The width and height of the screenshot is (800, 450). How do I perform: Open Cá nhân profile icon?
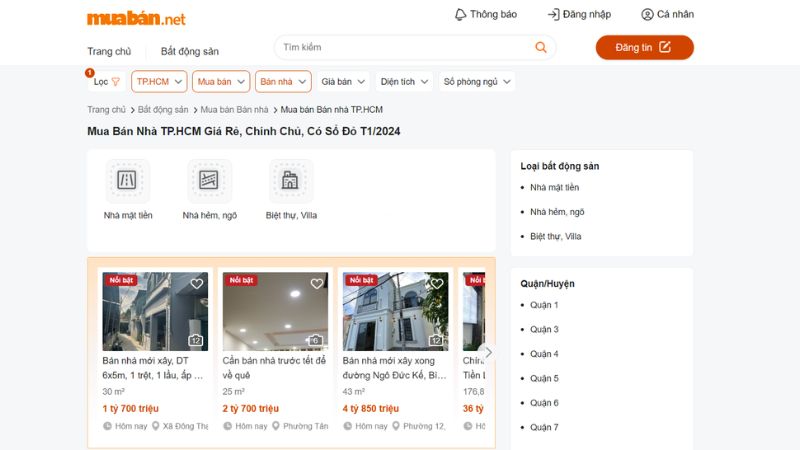click(x=647, y=14)
